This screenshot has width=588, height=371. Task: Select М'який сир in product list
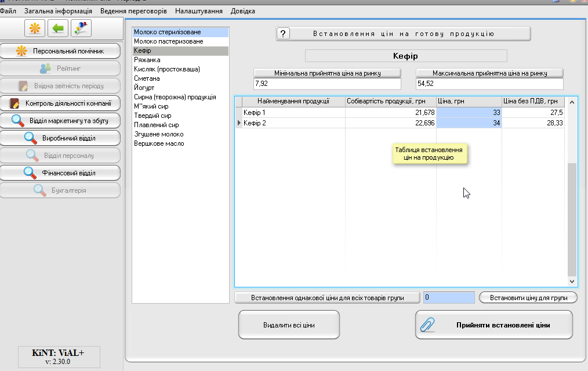pos(180,106)
